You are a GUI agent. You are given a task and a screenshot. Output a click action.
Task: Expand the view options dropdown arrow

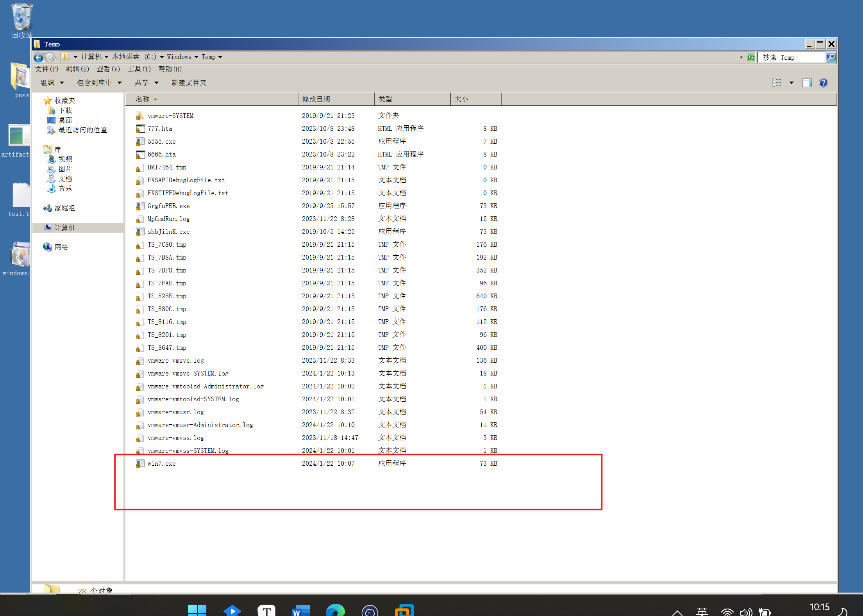pyautogui.click(x=792, y=83)
